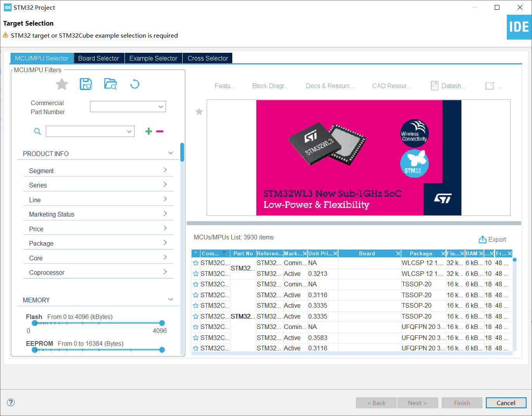This screenshot has height=416, width=532.
Task: Click the gray favorite star beside the banner
Action: [199, 112]
